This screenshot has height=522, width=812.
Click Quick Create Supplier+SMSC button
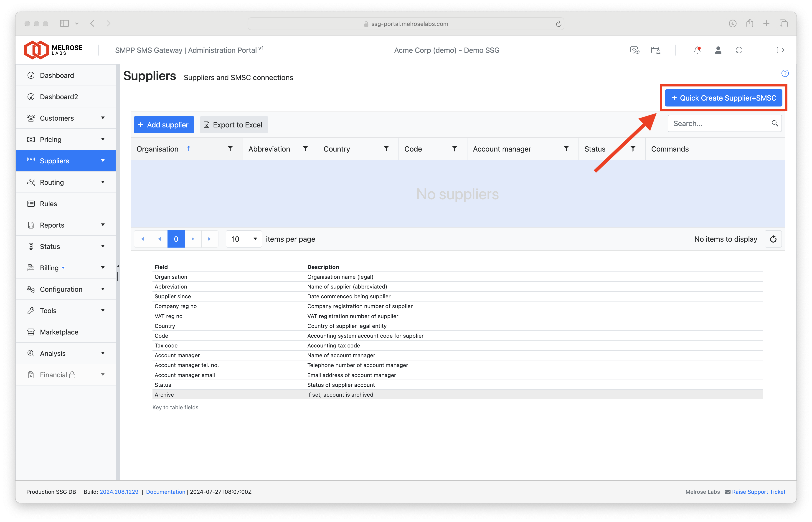point(723,98)
